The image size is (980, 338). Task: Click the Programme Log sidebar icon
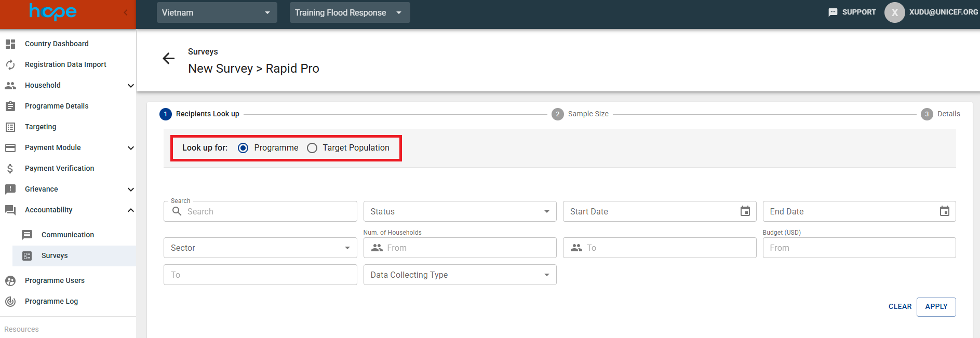point(10,302)
